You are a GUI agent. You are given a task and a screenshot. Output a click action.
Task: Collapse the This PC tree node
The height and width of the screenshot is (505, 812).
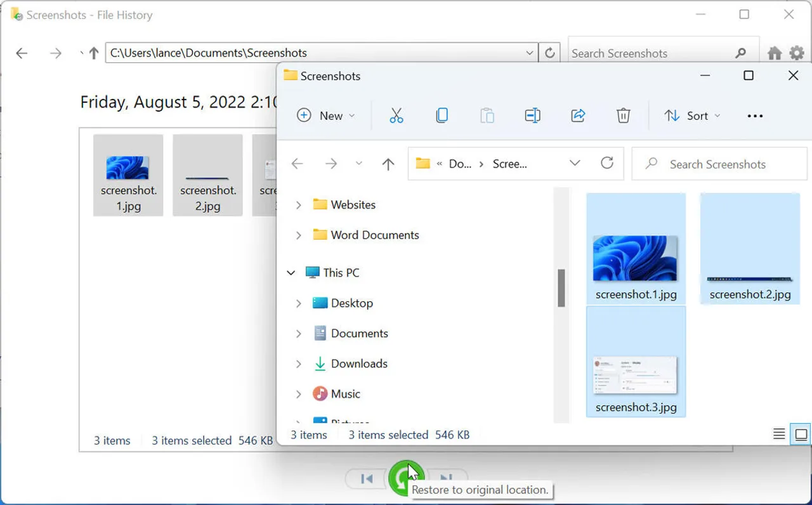pyautogui.click(x=291, y=273)
